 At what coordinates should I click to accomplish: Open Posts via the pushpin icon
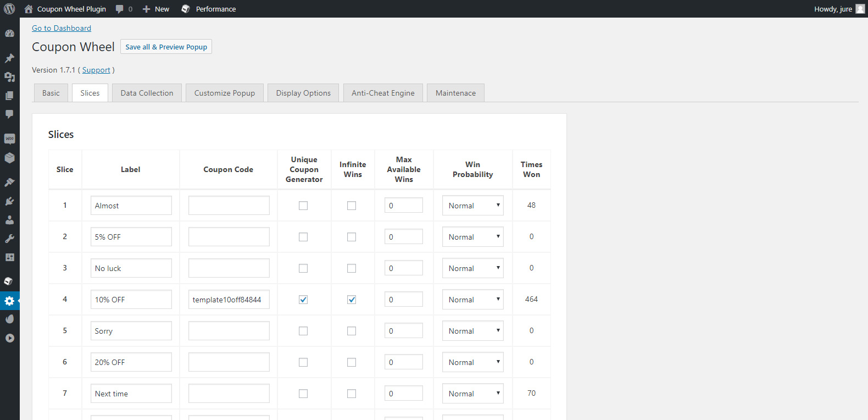point(9,58)
